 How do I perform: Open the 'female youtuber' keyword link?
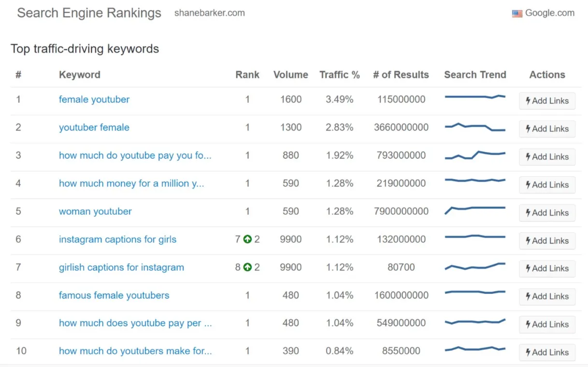[x=94, y=100]
